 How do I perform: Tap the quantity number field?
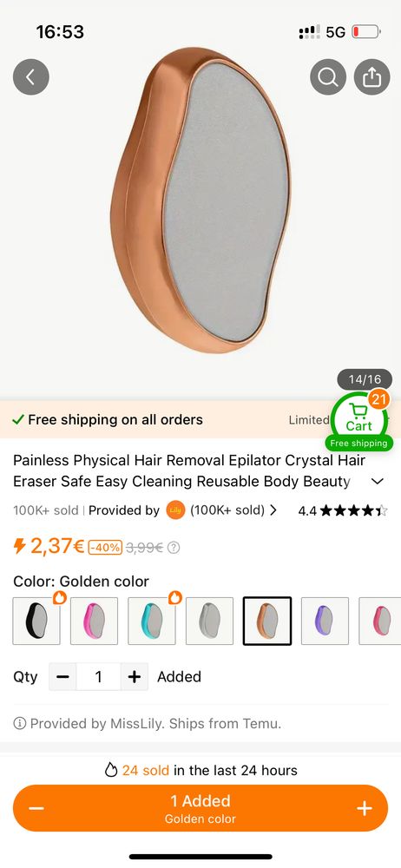[x=99, y=676]
